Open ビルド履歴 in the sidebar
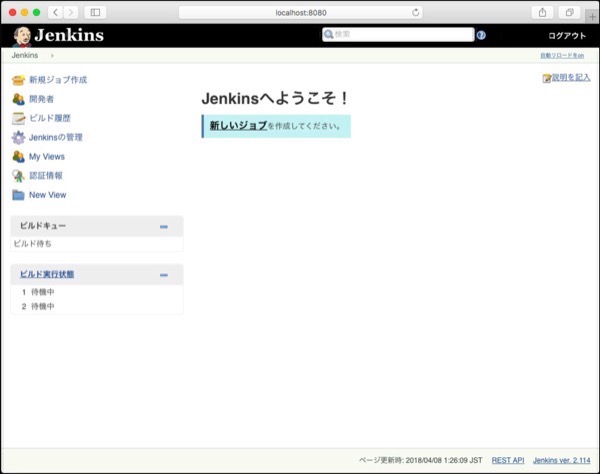This screenshot has height=474, width=600. (x=50, y=118)
